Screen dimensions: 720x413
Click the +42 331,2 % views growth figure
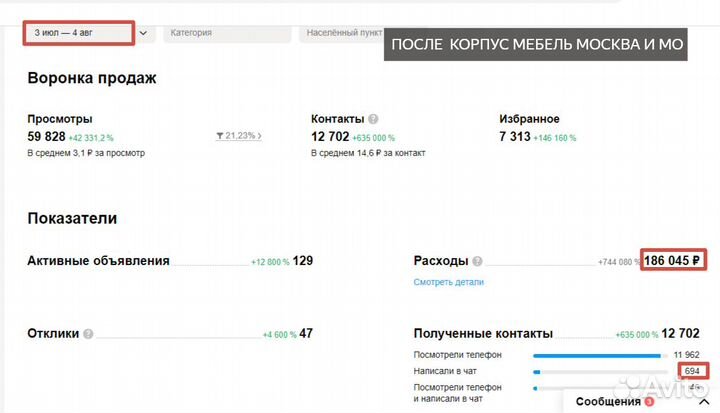(x=91, y=138)
